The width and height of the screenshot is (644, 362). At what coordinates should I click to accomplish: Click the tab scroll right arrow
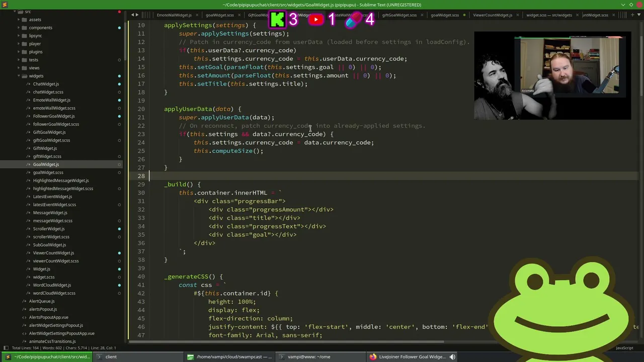(137, 15)
